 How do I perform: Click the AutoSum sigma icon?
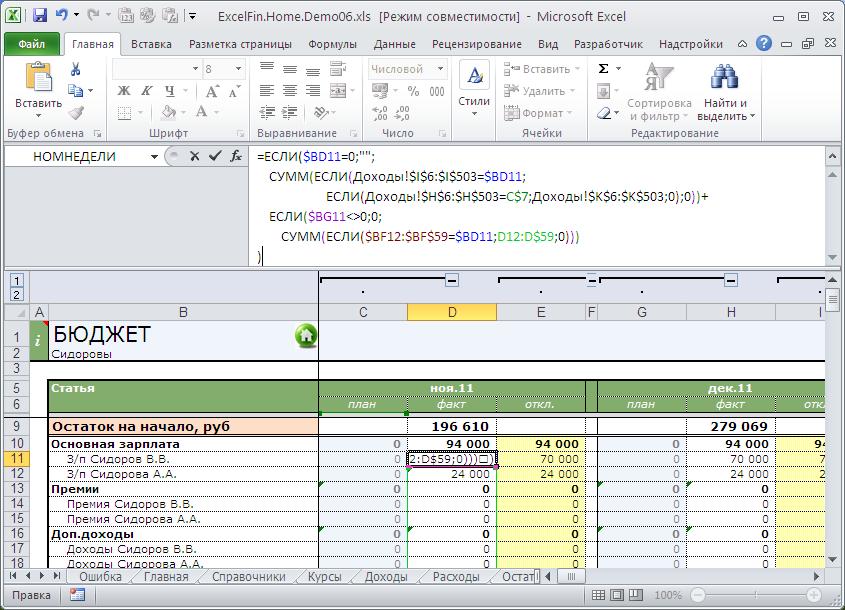[604, 68]
